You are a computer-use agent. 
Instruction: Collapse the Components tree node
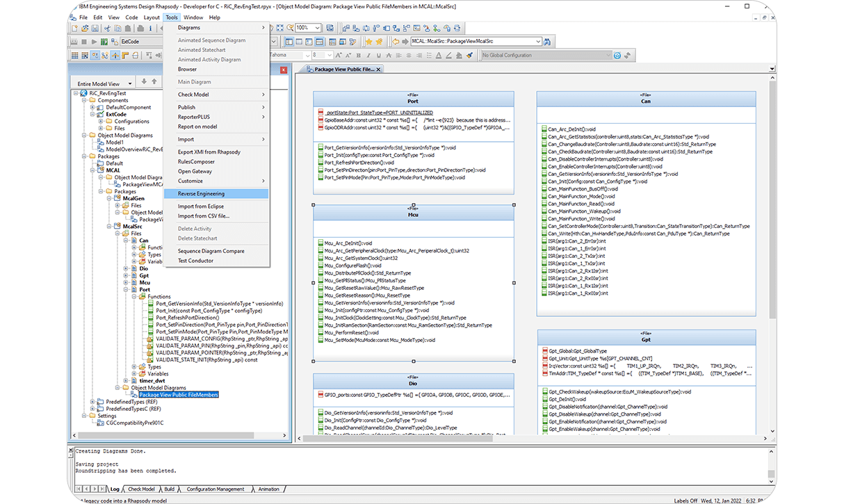pyautogui.click(x=84, y=100)
